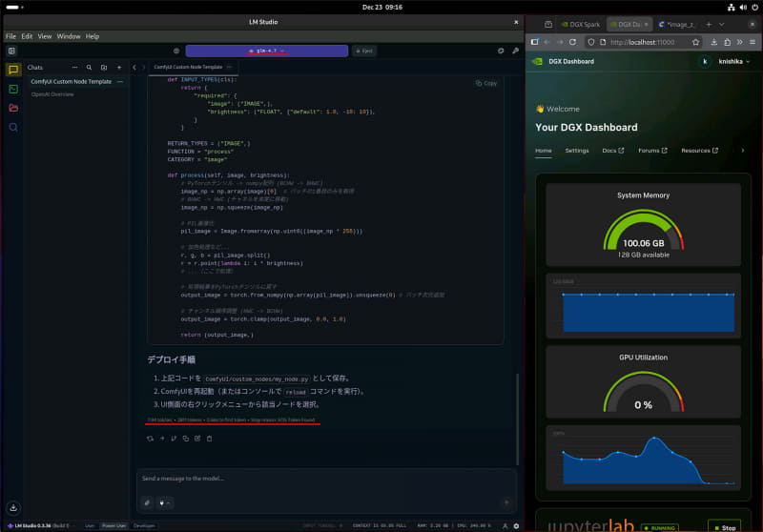Open the Docs external link
Image resolution: width=763 pixels, height=532 pixels.
[x=612, y=151]
